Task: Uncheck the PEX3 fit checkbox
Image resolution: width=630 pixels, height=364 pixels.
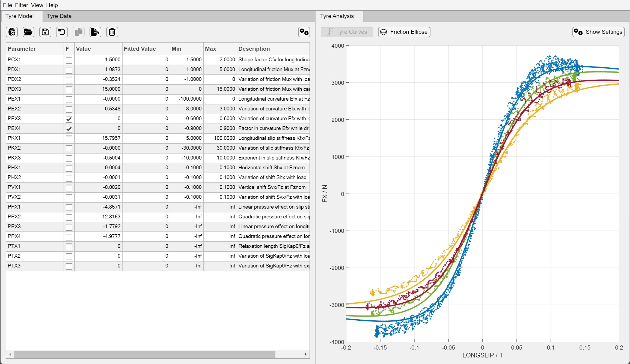Action: click(x=69, y=119)
